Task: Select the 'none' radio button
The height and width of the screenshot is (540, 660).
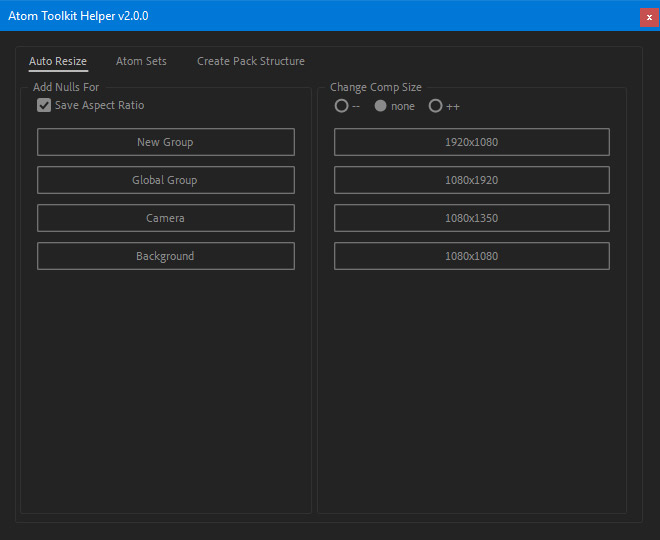Action: (381, 106)
